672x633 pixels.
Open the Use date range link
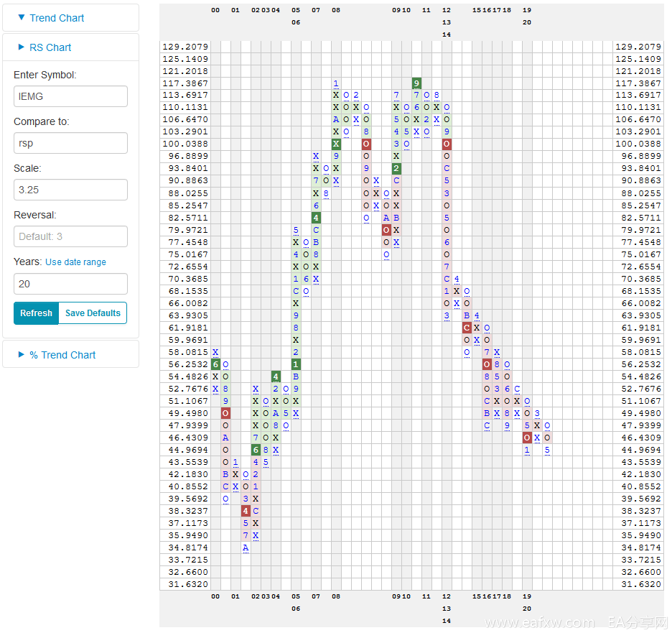point(76,262)
